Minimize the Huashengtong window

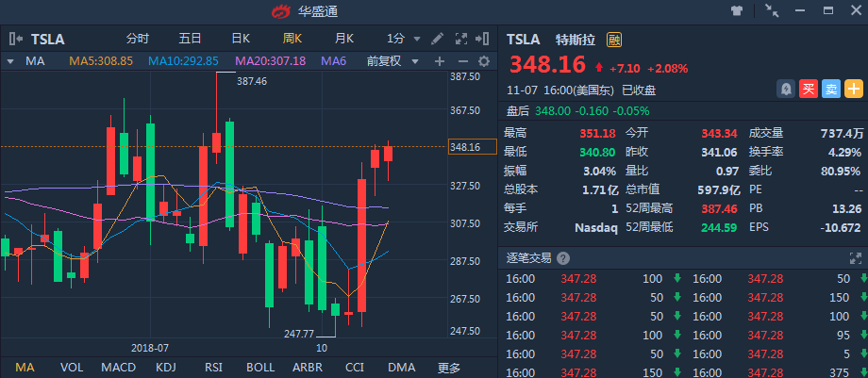coord(799,10)
